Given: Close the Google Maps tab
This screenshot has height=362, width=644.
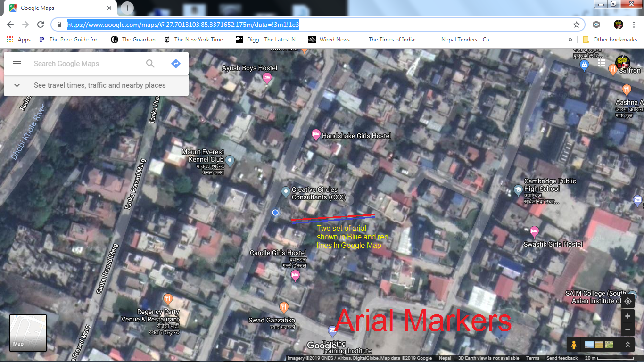Looking at the screenshot, I should [x=109, y=8].
